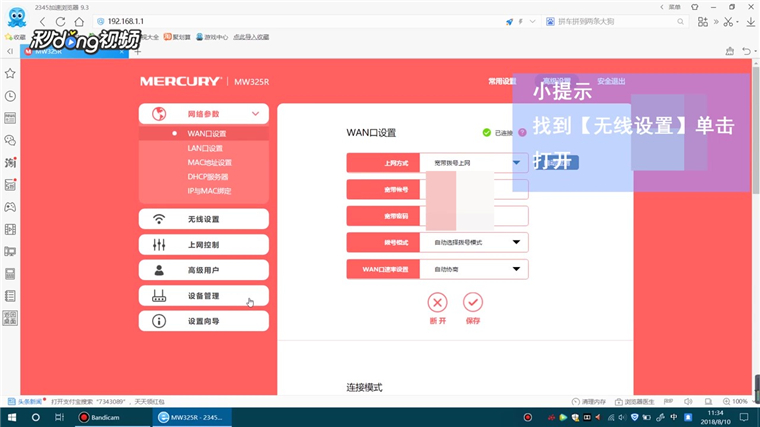The height and width of the screenshot is (427, 760).
Task: Open the skin shirt icon in title bar
Action: point(695,7)
